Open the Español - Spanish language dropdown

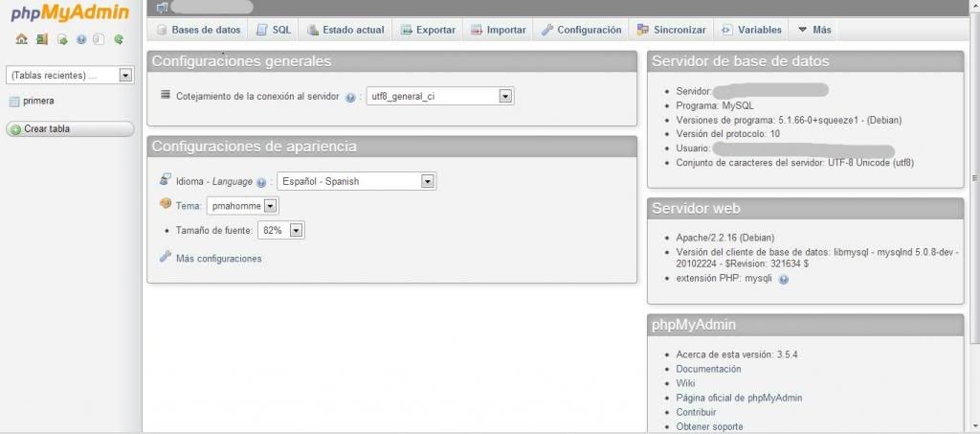[x=428, y=181]
